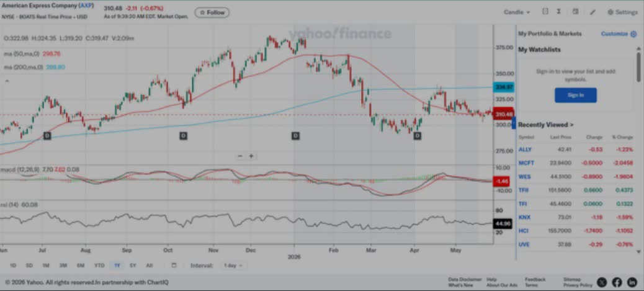Click the blue Sign in button
The image size is (644, 291).
575,95
